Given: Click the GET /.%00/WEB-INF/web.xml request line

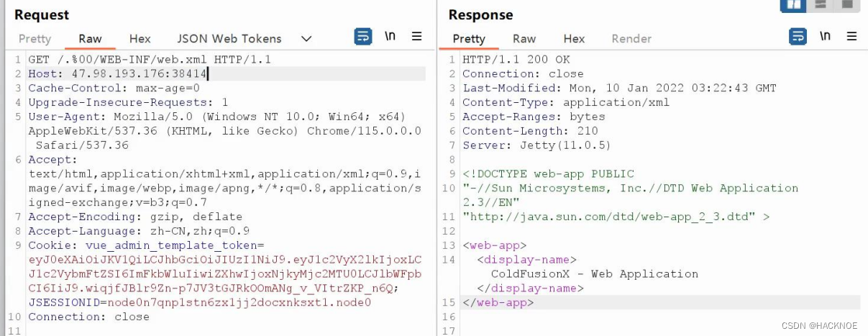Looking at the screenshot, I should [x=150, y=60].
